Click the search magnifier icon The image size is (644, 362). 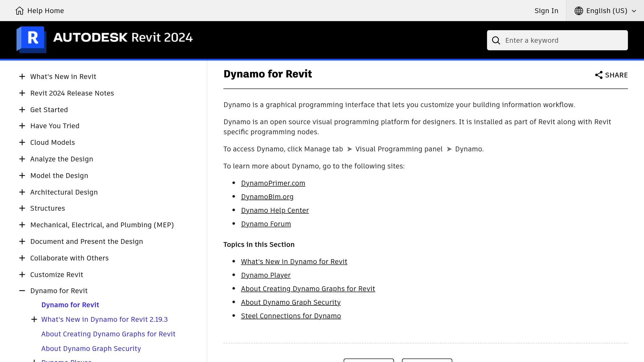pyautogui.click(x=496, y=41)
